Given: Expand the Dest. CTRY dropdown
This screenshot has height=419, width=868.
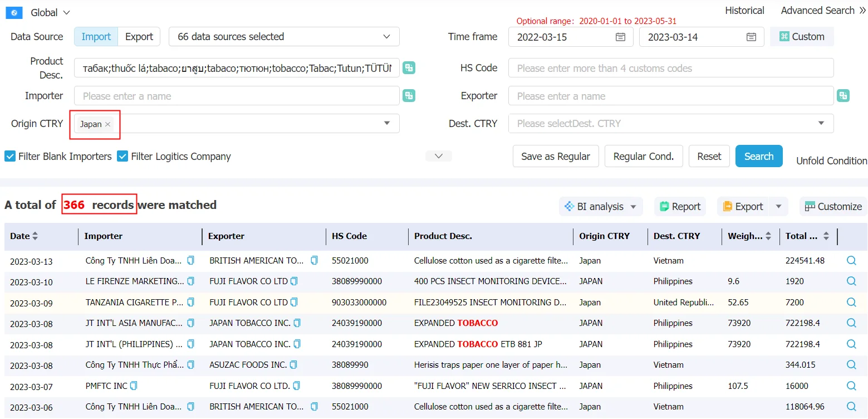Looking at the screenshot, I should coord(671,124).
